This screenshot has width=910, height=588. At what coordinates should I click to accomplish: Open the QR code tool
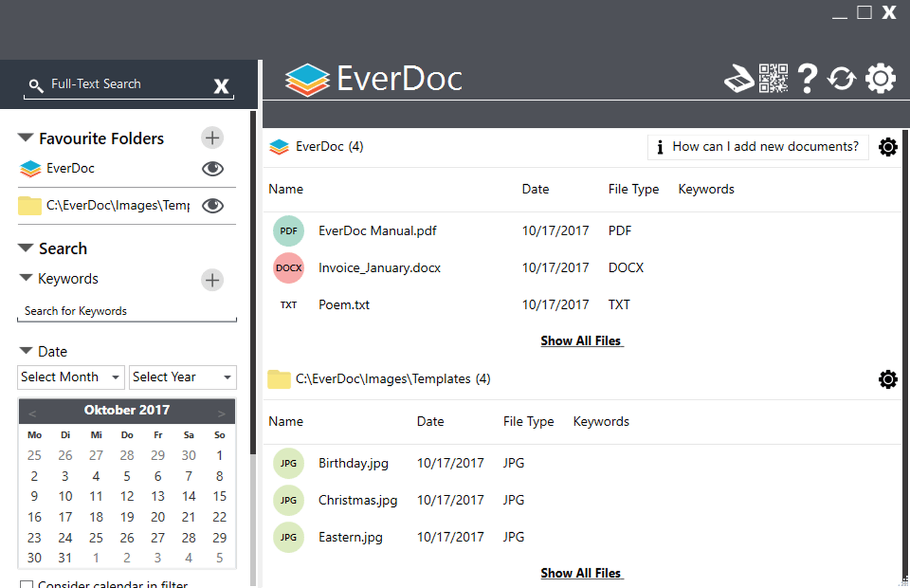tap(773, 79)
